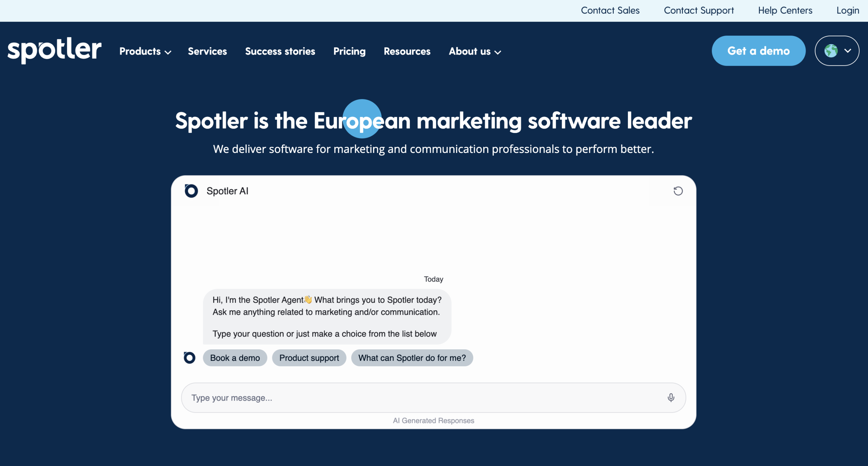Click the agent avatar beside quick replies

[190, 357]
